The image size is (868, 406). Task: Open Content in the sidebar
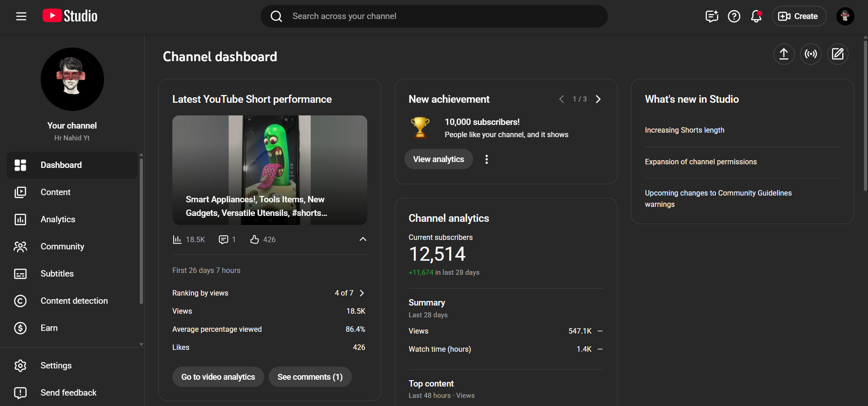[x=56, y=192]
